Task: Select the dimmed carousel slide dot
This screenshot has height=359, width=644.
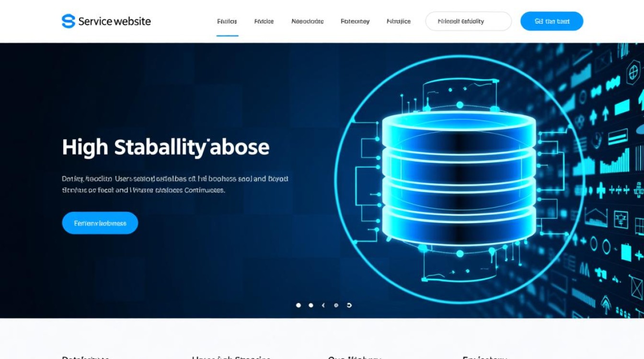Action: tap(336, 305)
